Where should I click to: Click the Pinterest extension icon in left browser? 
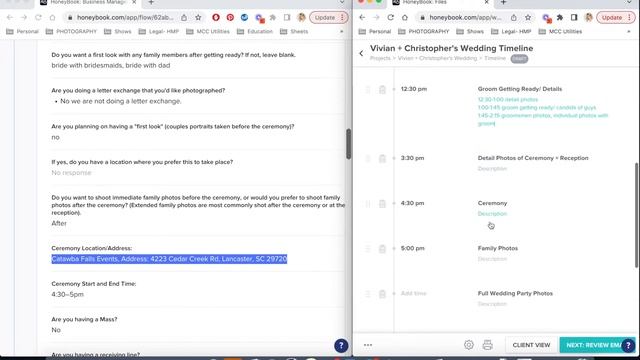pos(230,18)
